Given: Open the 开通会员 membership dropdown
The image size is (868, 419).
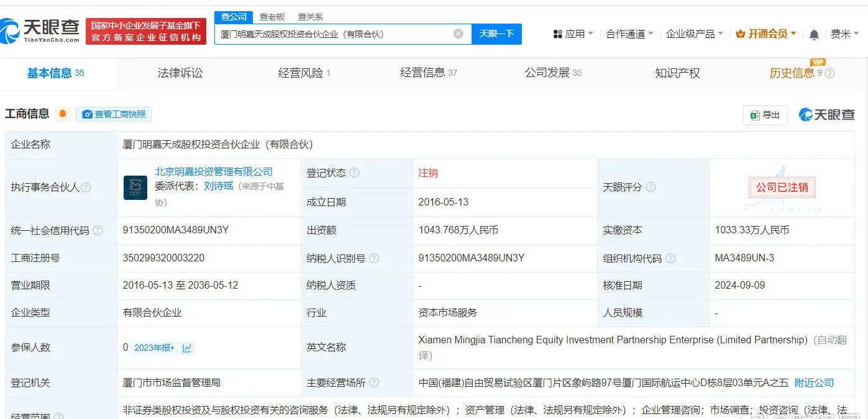Looking at the screenshot, I should tap(765, 34).
